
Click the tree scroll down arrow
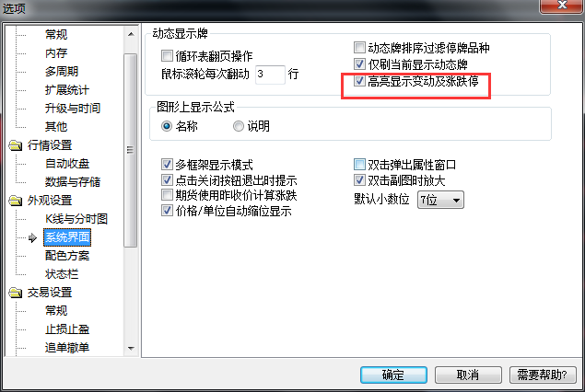coord(131,349)
